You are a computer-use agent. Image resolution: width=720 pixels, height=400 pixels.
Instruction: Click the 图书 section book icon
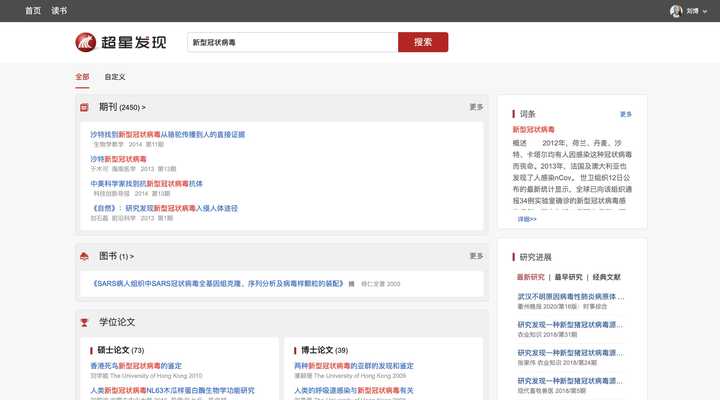tap(85, 256)
